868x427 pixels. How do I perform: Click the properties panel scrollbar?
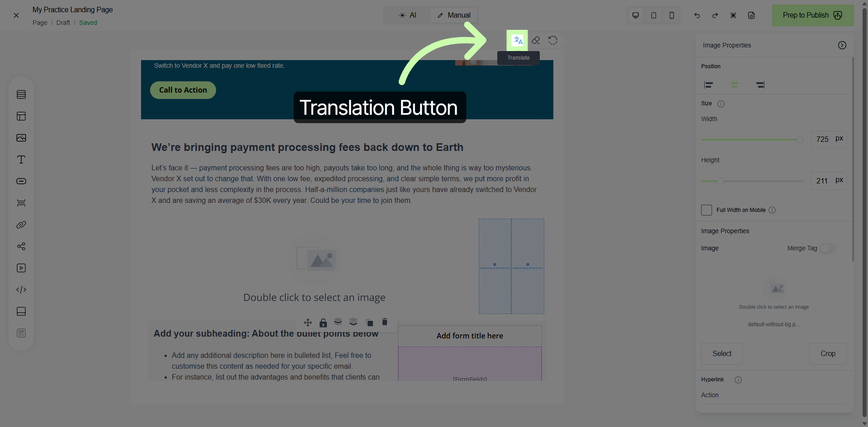pyautogui.click(x=853, y=159)
